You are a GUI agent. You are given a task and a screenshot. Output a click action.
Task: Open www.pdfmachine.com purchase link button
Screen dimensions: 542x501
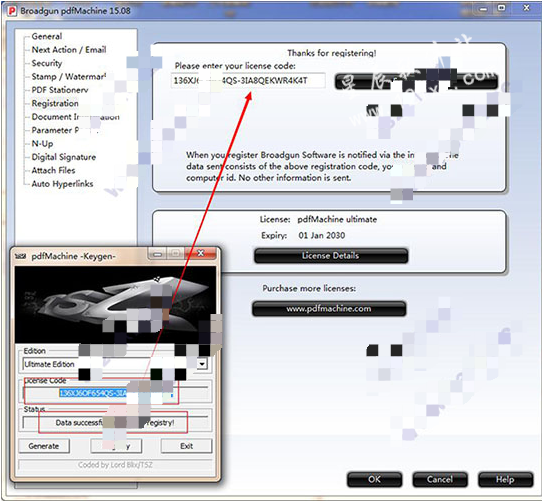coord(329,309)
